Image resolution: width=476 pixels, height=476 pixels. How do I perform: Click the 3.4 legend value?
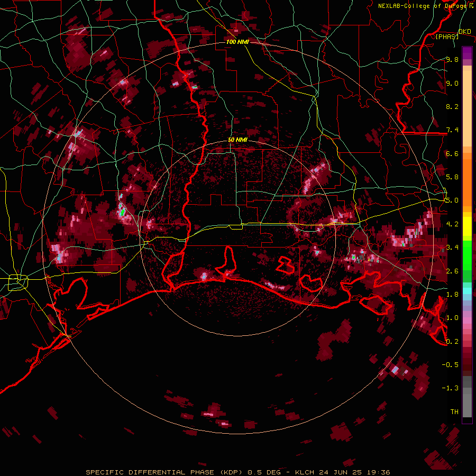coord(452,248)
